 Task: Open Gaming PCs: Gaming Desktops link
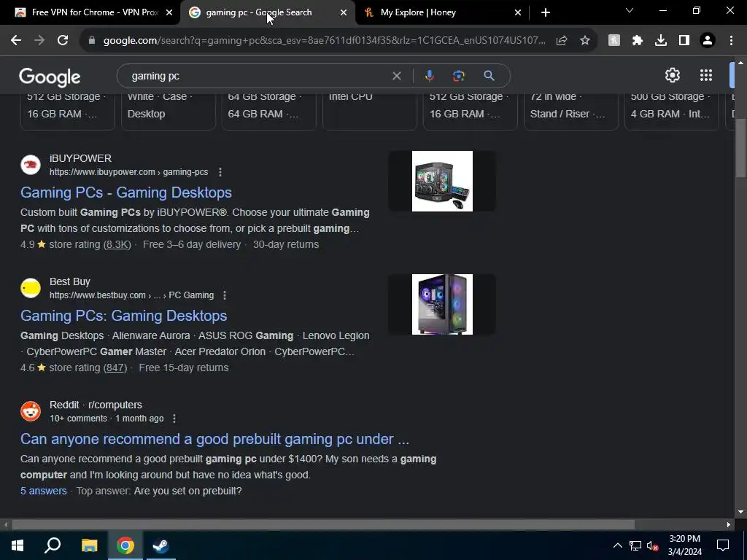[x=123, y=316]
